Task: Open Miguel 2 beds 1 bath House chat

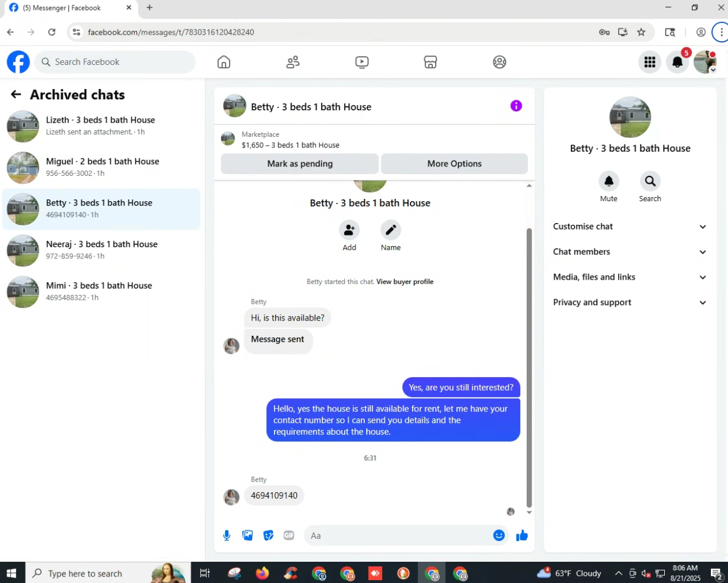Action: (x=102, y=168)
